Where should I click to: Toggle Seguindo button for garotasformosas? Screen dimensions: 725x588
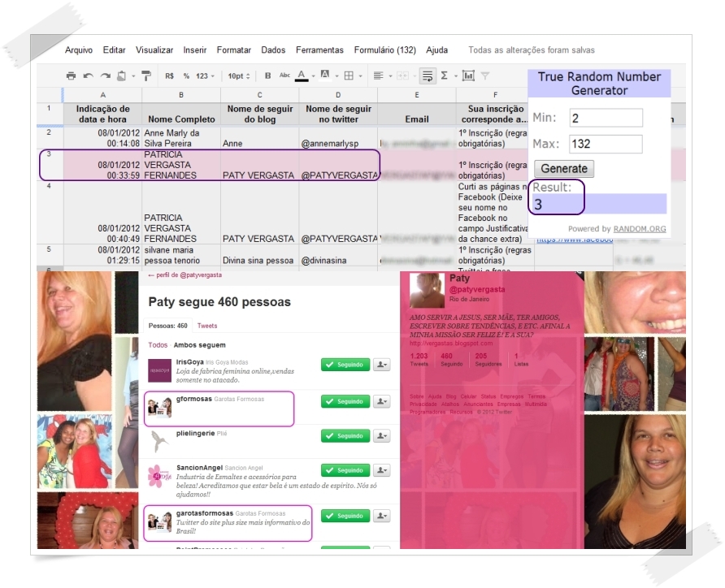point(345,516)
